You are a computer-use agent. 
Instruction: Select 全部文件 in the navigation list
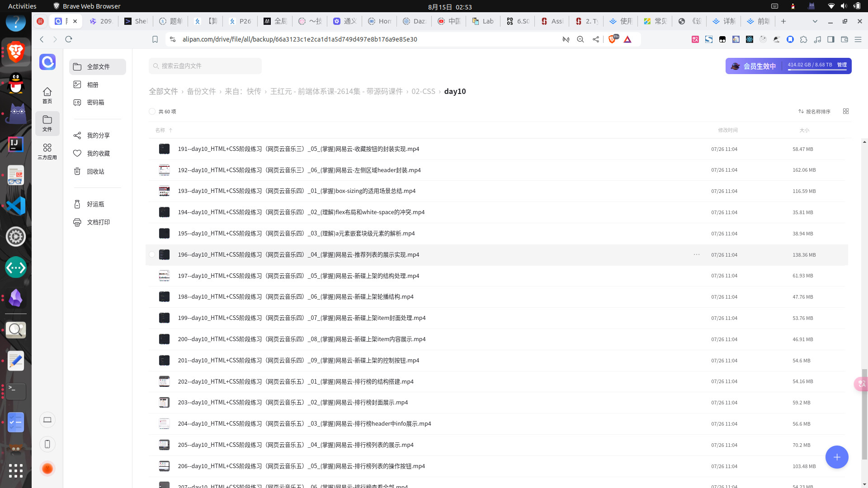click(x=97, y=66)
